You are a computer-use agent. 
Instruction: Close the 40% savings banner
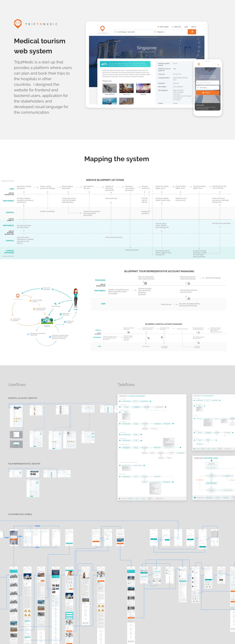coord(149,62)
